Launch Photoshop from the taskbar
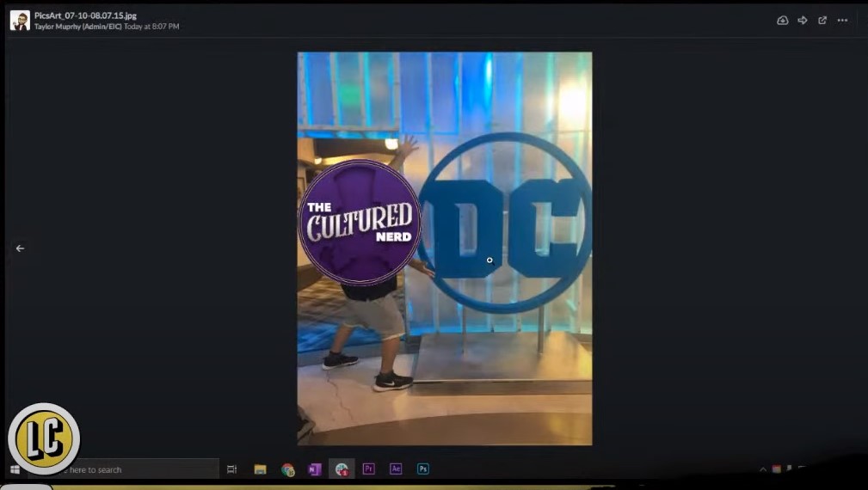The image size is (868, 490). 423,469
